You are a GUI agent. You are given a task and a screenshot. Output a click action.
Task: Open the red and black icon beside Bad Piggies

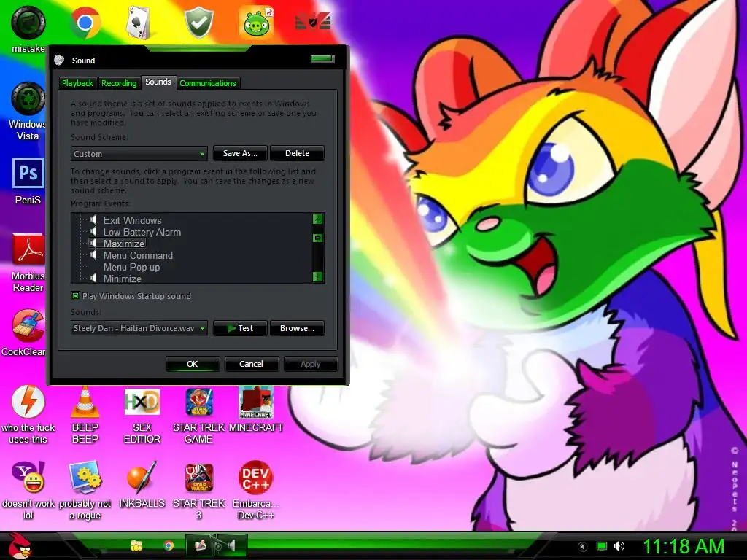[313, 21]
